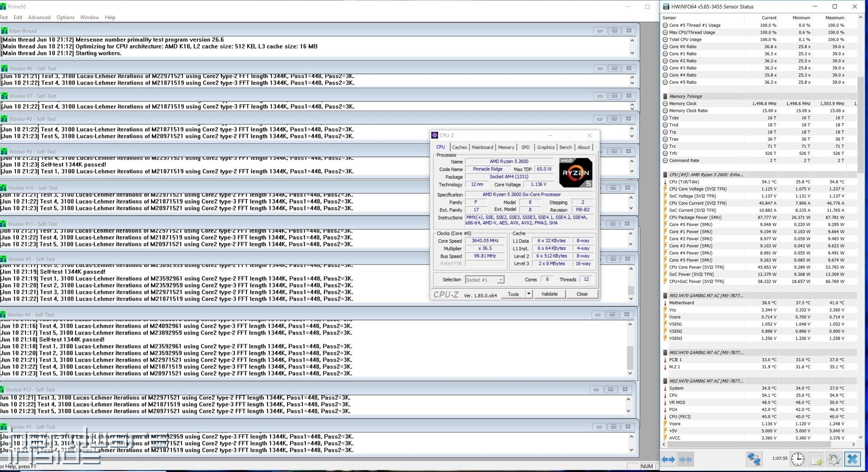Image resolution: width=868 pixels, height=472 pixels.
Task: Click HWiNFO collapse columns inward-arrows icon
Action: (x=685, y=459)
